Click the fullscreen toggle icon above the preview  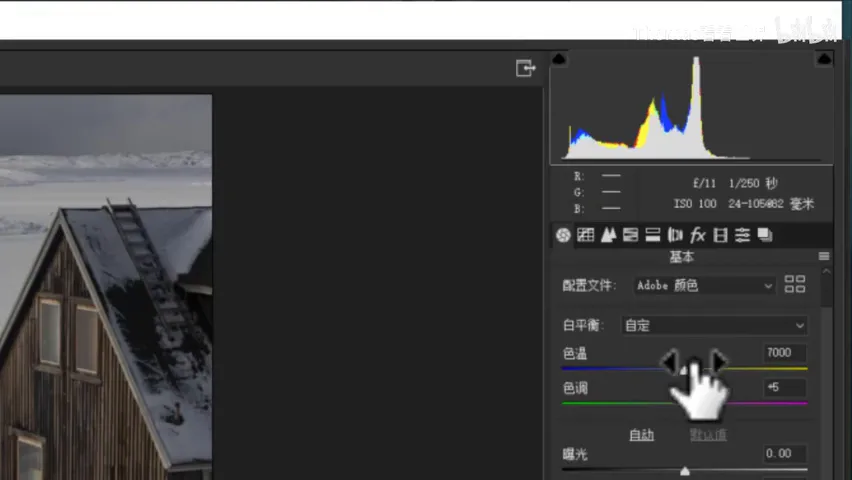(x=525, y=68)
